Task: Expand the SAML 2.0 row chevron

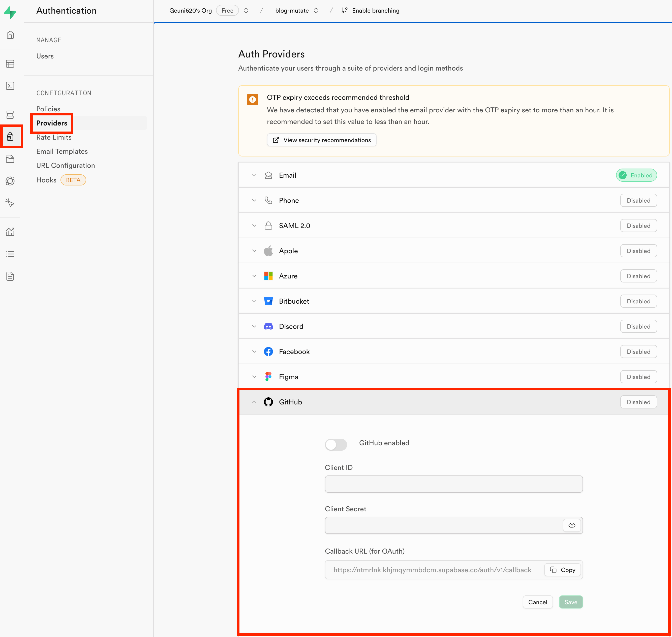Action: [x=254, y=226]
